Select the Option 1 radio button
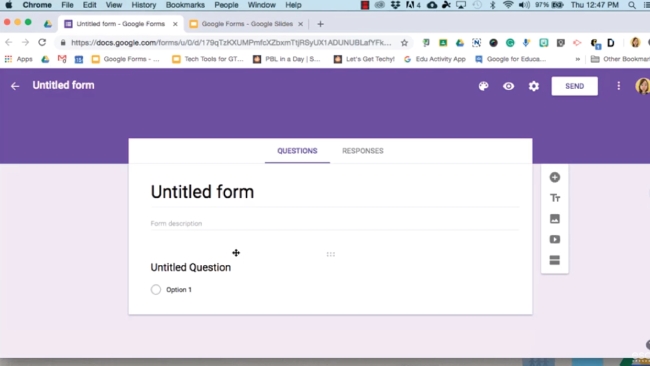The height and width of the screenshot is (366, 650). coord(156,289)
